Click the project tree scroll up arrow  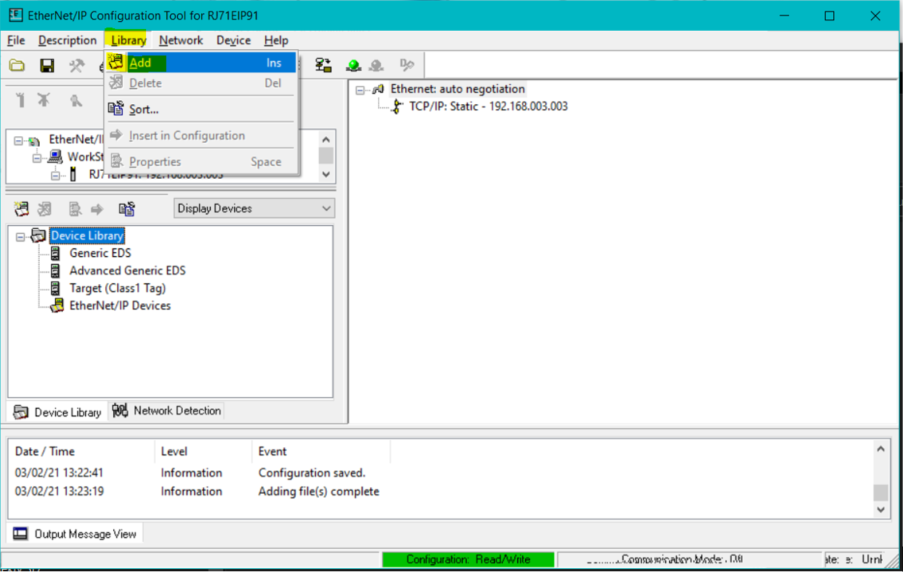click(x=326, y=139)
